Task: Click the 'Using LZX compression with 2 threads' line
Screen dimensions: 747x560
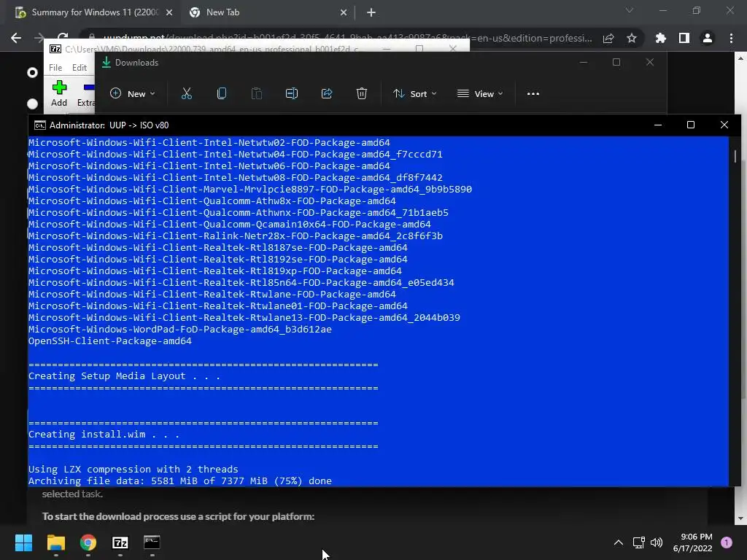Action: 133,469
